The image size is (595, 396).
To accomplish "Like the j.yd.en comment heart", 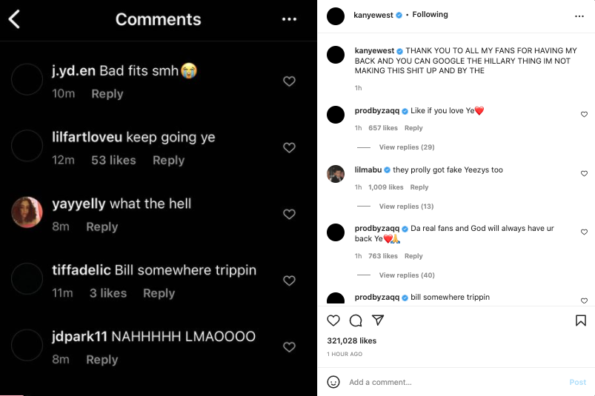I will 289,81.
